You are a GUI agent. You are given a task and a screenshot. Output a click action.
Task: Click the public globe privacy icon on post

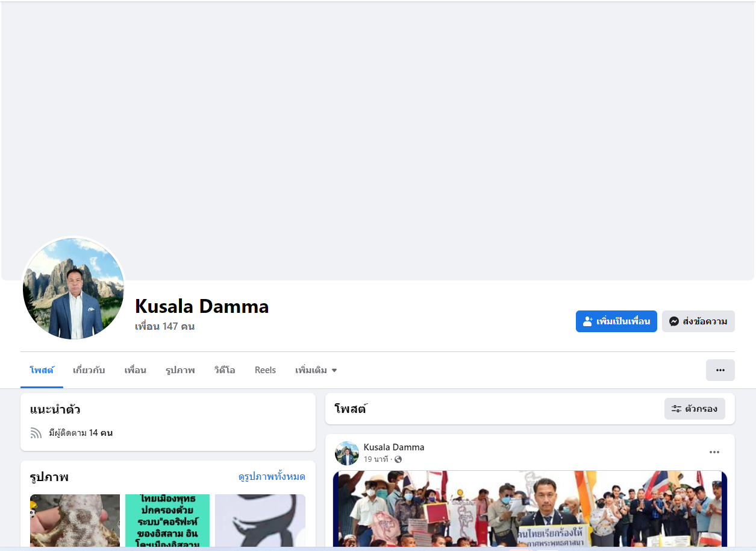[398, 459]
